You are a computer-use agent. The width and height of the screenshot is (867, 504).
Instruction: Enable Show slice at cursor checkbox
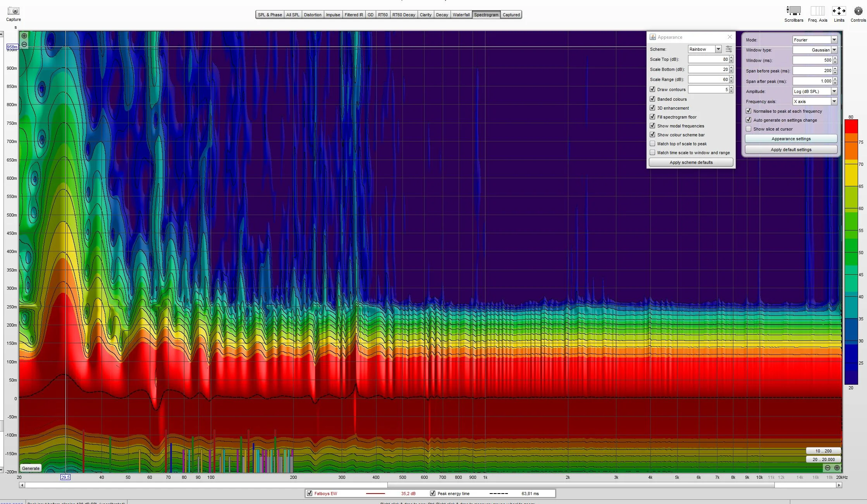749,129
